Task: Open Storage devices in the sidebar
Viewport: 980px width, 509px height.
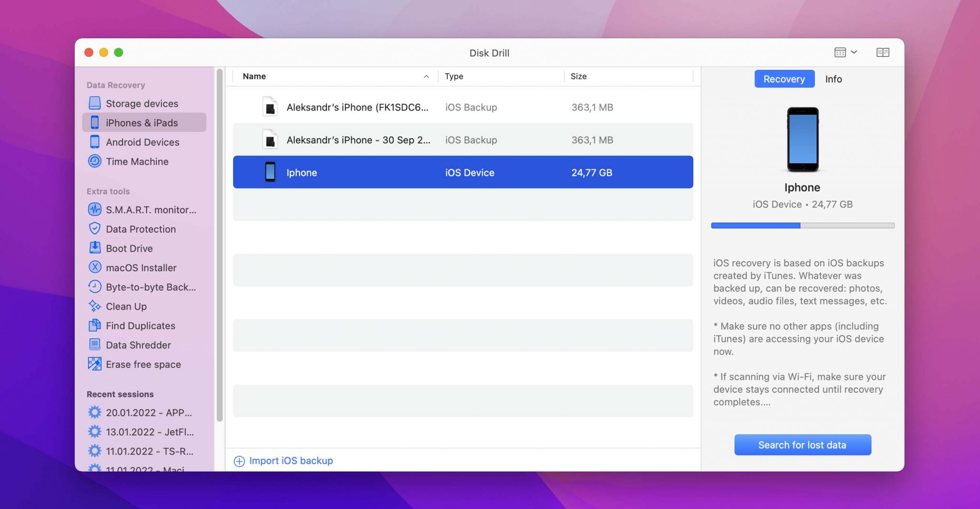Action: (144, 103)
